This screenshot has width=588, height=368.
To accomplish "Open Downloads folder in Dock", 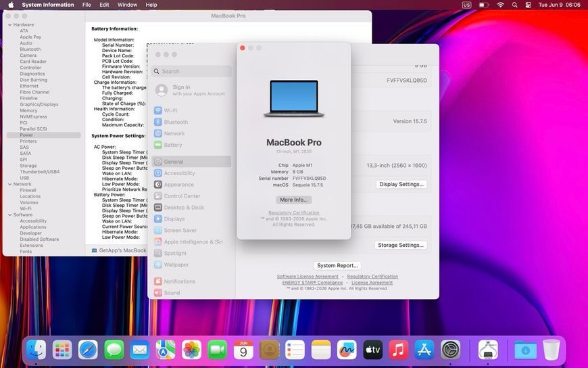I will click(525, 350).
